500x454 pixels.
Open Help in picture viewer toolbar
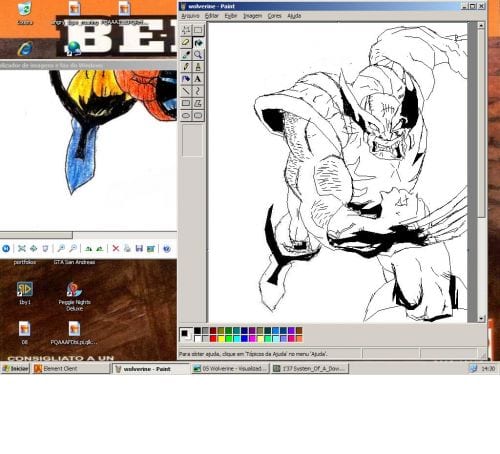tap(167, 248)
